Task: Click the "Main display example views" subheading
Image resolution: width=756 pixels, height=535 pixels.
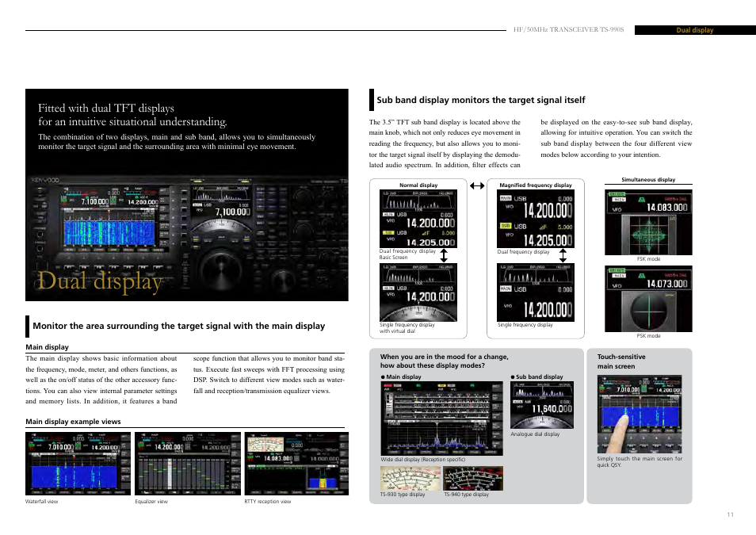Action: [73, 421]
